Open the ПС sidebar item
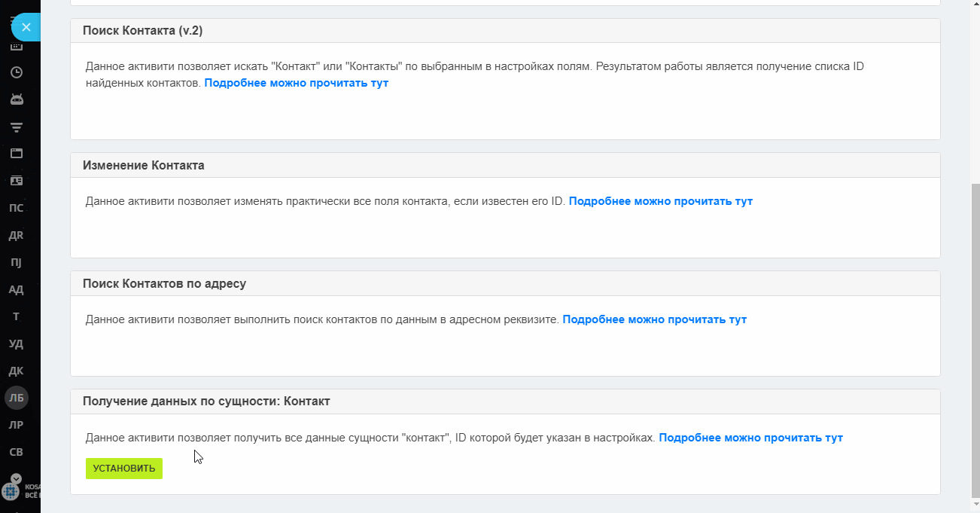980x513 pixels. tap(16, 208)
